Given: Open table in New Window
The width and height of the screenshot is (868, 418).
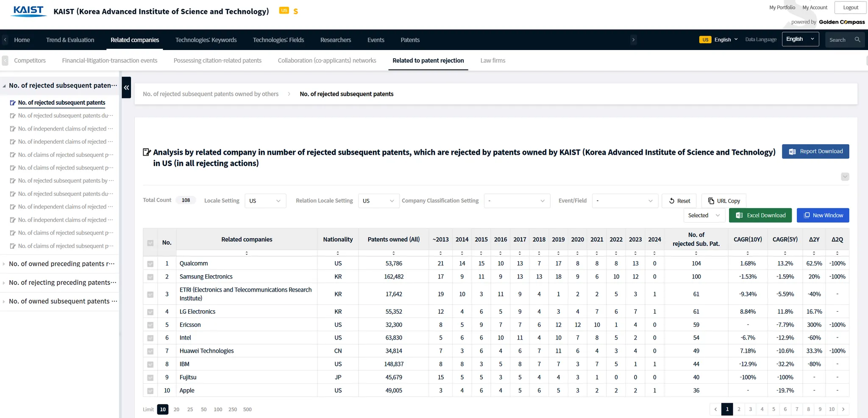Looking at the screenshot, I should point(823,215).
